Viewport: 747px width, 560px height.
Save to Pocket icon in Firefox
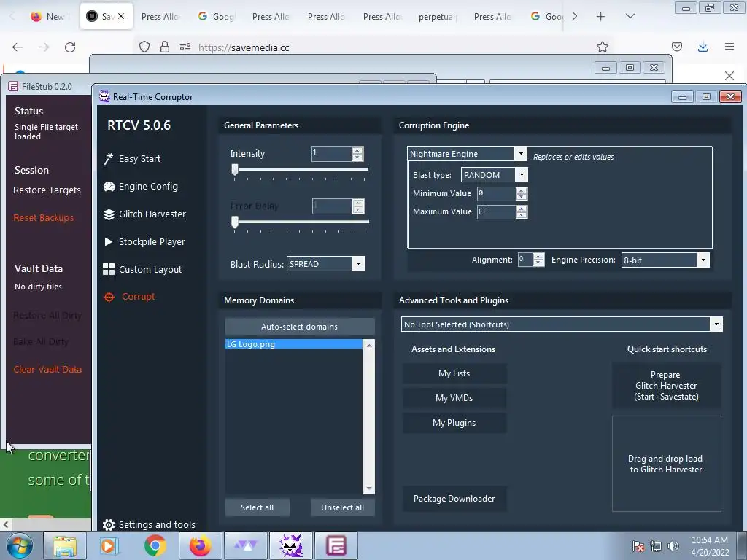[x=676, y=47]
